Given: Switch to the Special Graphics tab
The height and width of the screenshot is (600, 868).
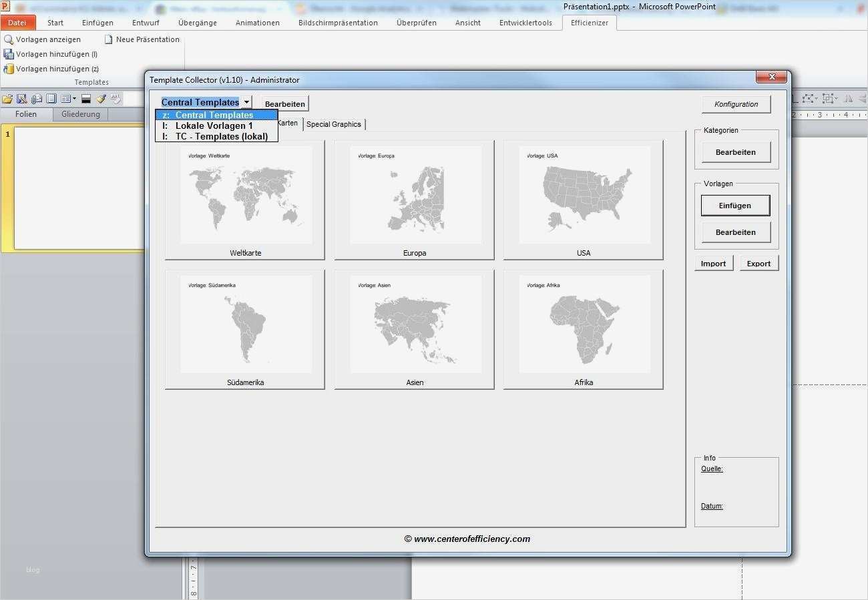Looking at the screenshot, I should [x=333, y=124].
